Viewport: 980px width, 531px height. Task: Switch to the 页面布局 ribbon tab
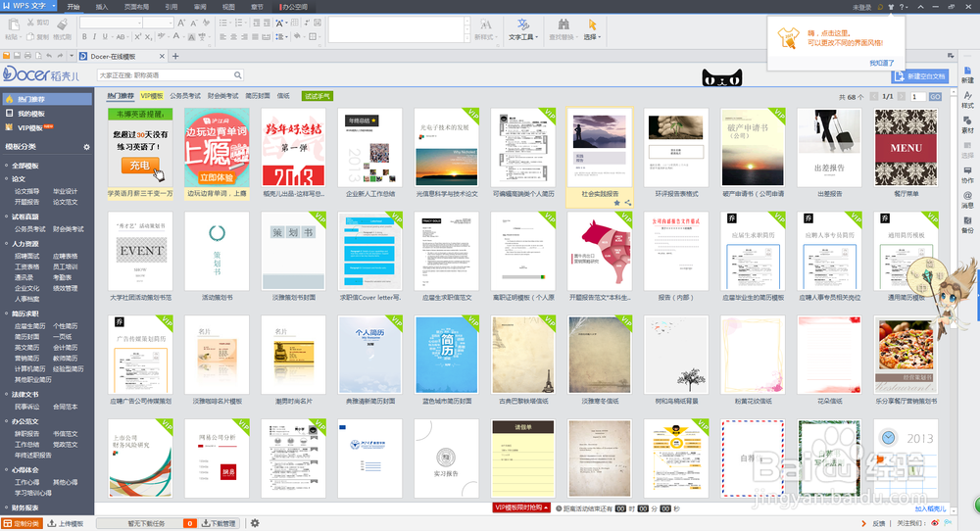click(x=136, y=7)
